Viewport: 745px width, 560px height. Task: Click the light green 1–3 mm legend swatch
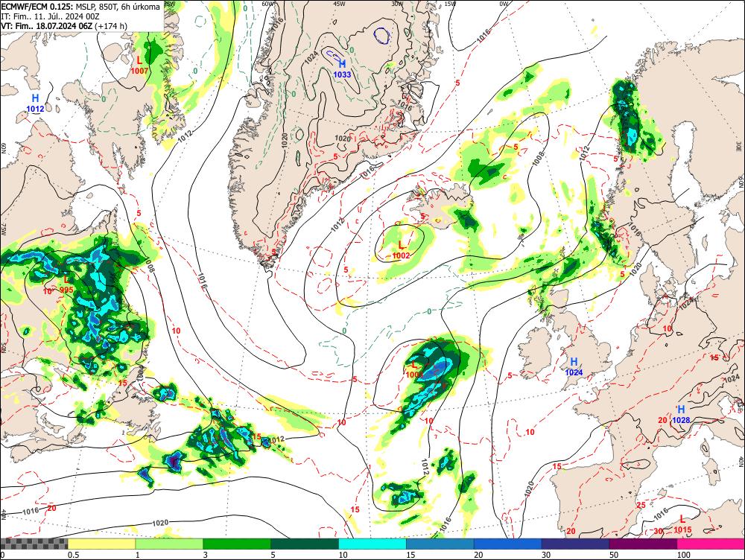point(169,544)
